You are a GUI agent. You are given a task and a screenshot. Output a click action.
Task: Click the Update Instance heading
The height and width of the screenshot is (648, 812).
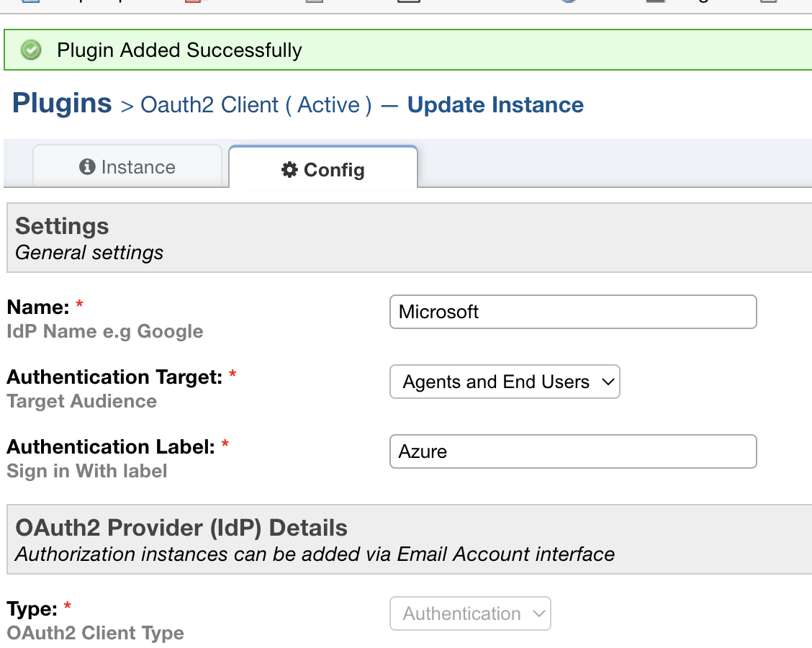(495, 104)
